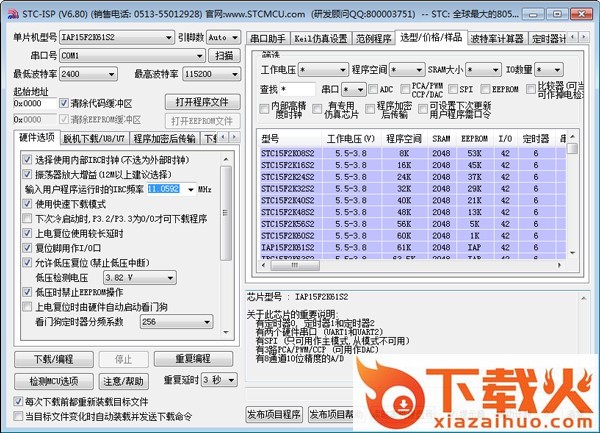Click the 型号 column header
This screenshot has height=433, width=600.
pos(290,139)
